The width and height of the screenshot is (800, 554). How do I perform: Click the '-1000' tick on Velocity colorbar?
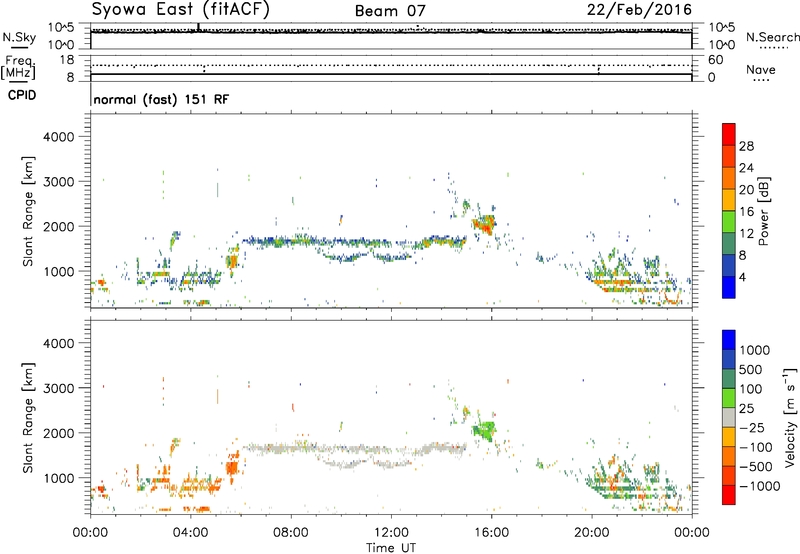pyautogui.click(x=760, y=486)
